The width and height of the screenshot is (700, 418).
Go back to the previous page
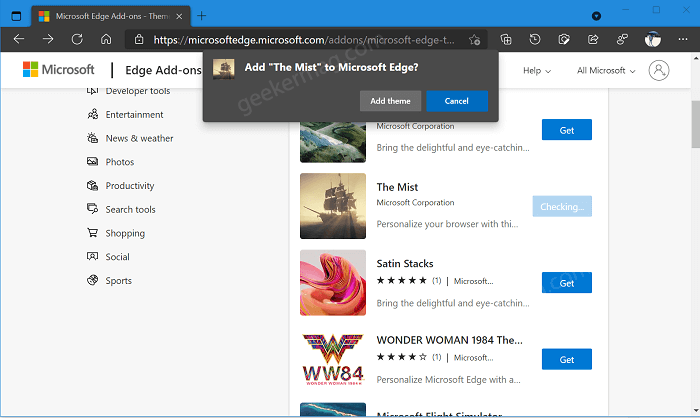pos(19,39)
